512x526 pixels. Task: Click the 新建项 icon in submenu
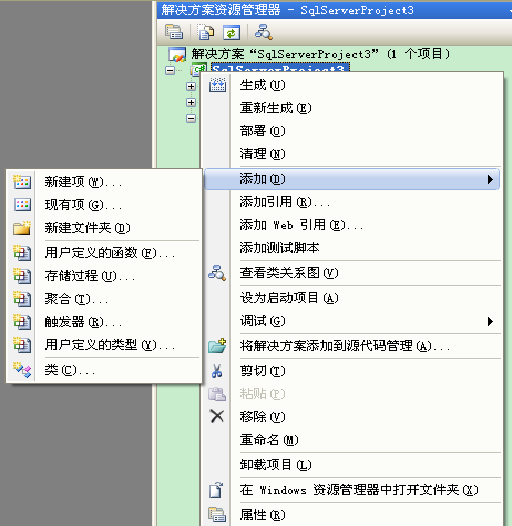[22, 182]
